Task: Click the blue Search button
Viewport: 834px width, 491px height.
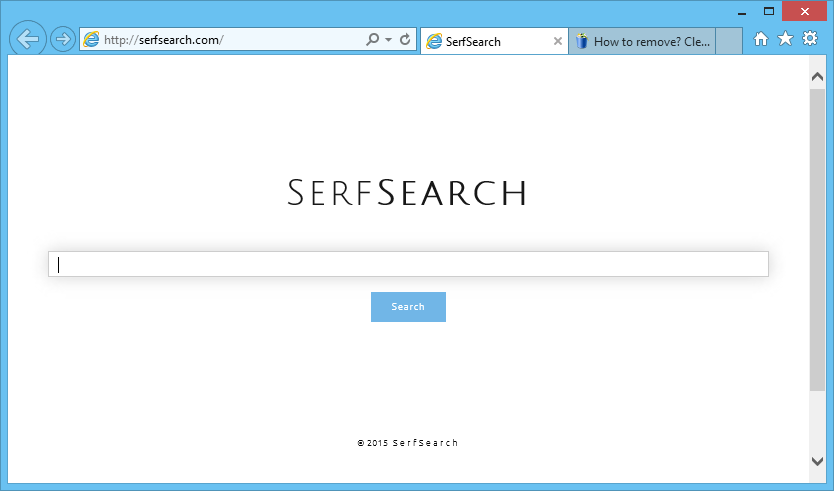Action: point(408,307)
